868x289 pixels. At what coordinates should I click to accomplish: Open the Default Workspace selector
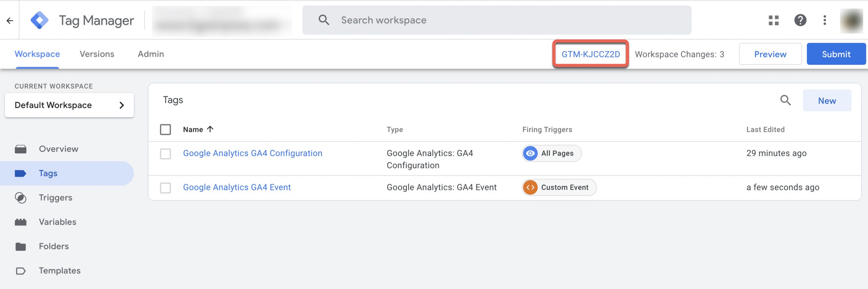click(69, 105)
